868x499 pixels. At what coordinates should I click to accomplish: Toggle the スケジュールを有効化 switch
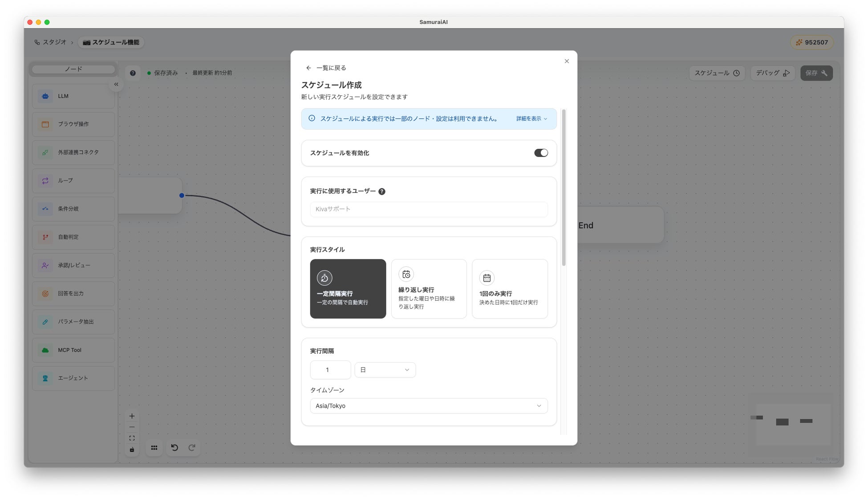tap(541, 153)
